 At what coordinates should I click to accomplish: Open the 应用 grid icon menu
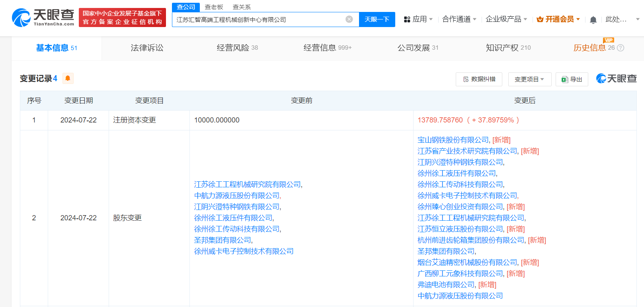click(x=407, y=19)
